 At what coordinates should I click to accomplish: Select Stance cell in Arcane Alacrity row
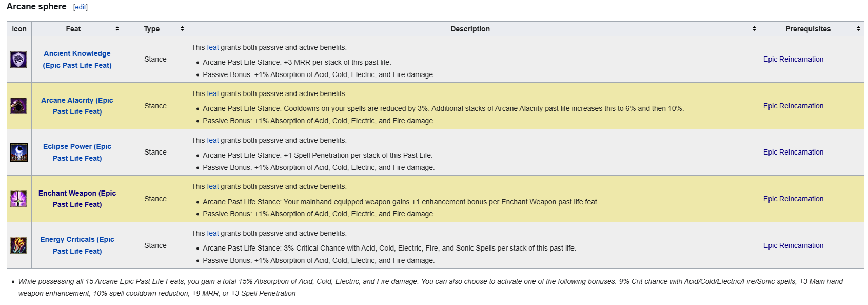tap(155, 106)
